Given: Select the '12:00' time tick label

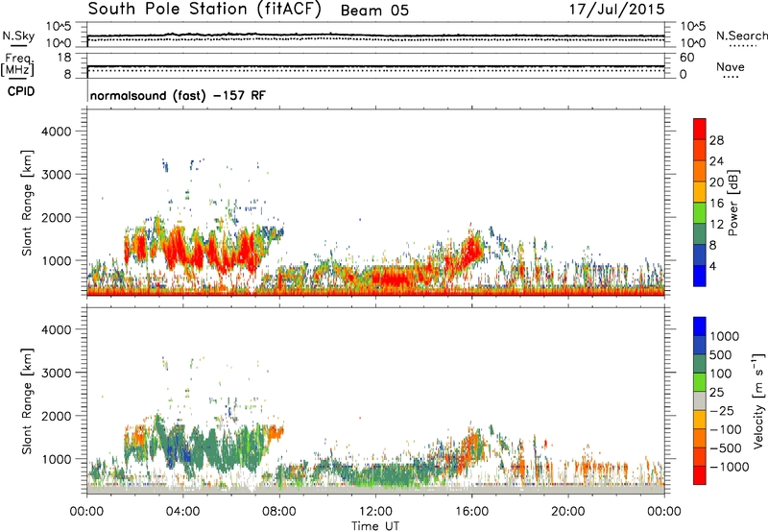Looking at the screenshot, I should (x=375, y=512).
